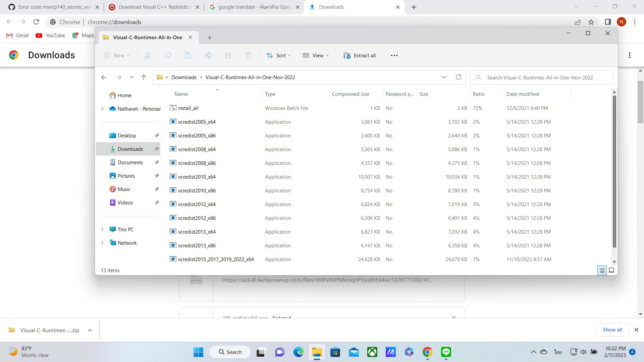This screenshot has height=362, width=644.
Task: Click the Rename icon in the toolbar
Action: point(208,55)
